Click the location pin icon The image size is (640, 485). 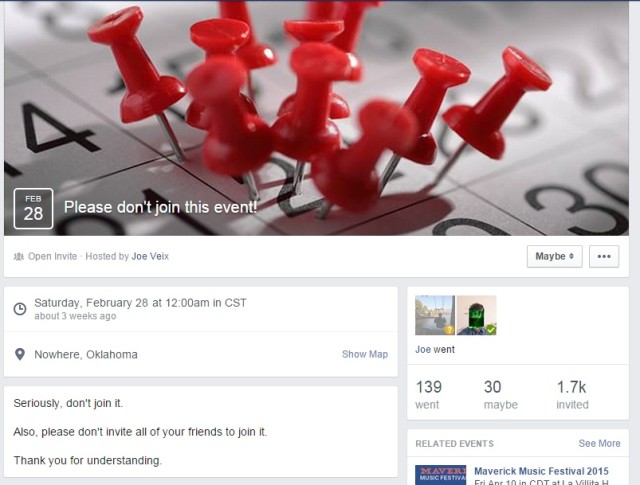point(20,354)
